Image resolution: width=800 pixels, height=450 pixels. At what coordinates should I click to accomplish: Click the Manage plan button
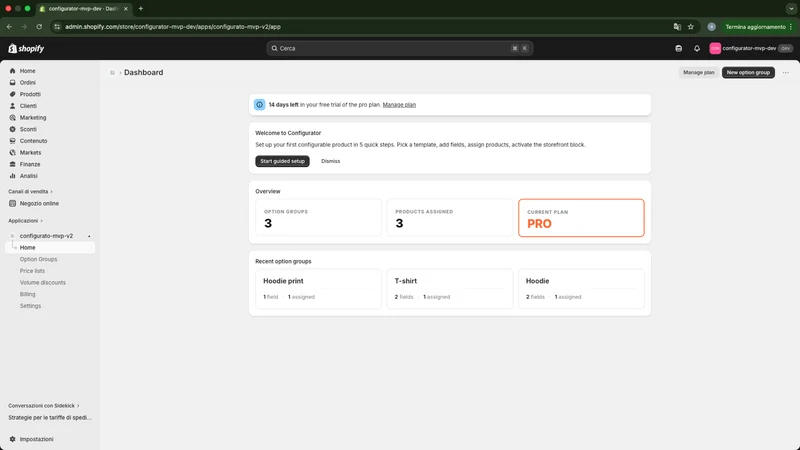pyautogui.click(x=698, y=72)
